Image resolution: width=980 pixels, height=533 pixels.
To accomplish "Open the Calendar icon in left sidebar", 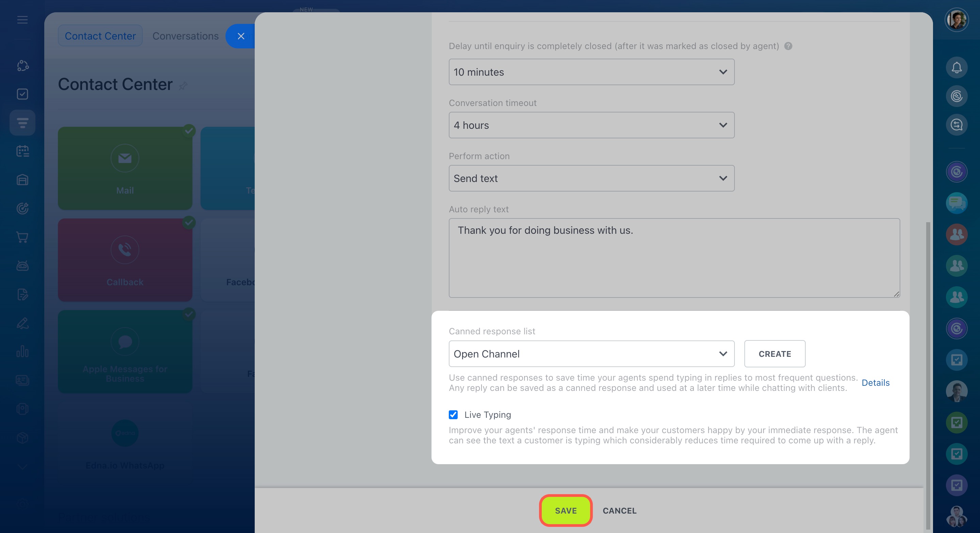I will 22,151.
